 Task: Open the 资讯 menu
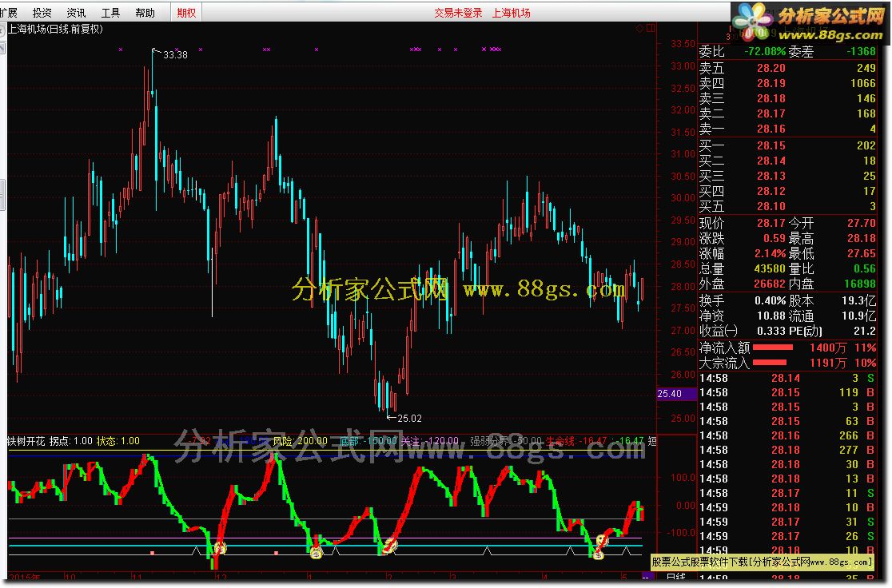pos(76,13)
